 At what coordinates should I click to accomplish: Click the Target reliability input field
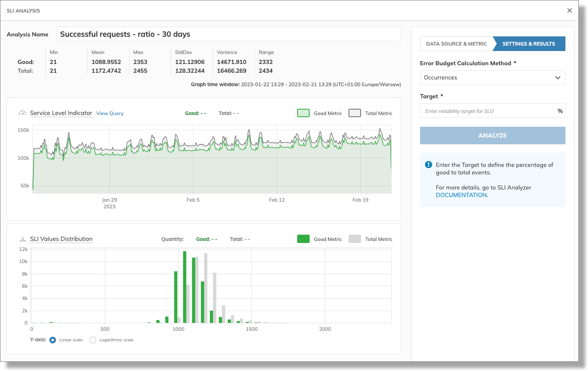[x=492, y=111]
